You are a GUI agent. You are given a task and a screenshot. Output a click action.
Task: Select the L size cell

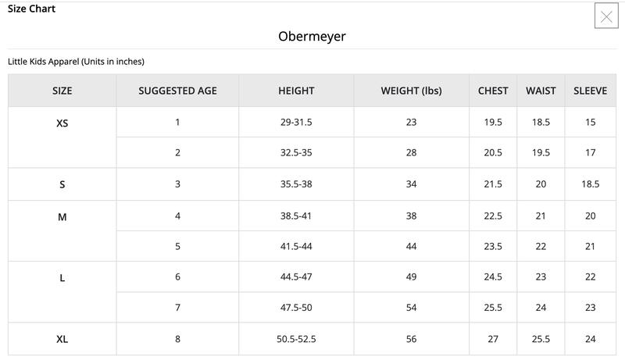coord(62,278)
